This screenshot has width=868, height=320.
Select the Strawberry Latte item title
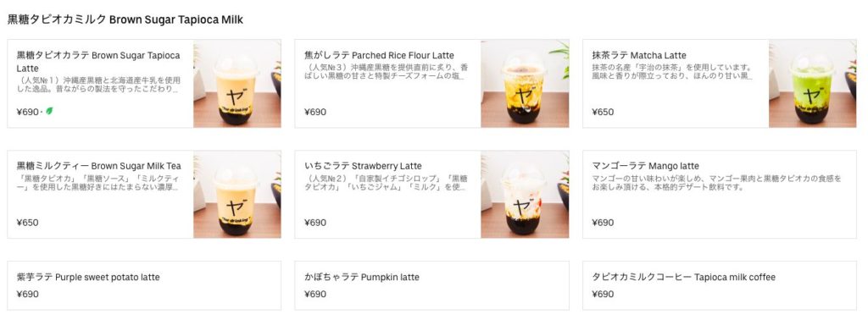363,166
